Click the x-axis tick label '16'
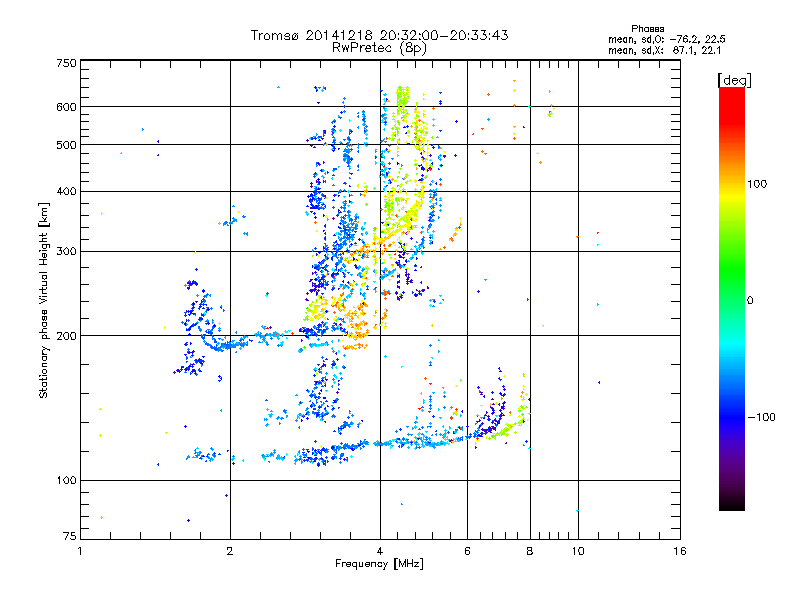Image resolution: width=800 pixels, height=600 pixels. coord(680,551)
